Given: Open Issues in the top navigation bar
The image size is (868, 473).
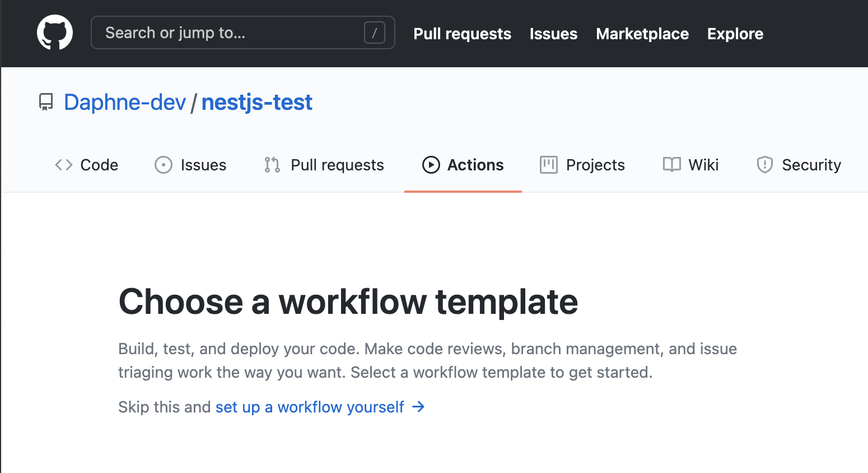Looking at the screenshot, I should tap(553, 34).
